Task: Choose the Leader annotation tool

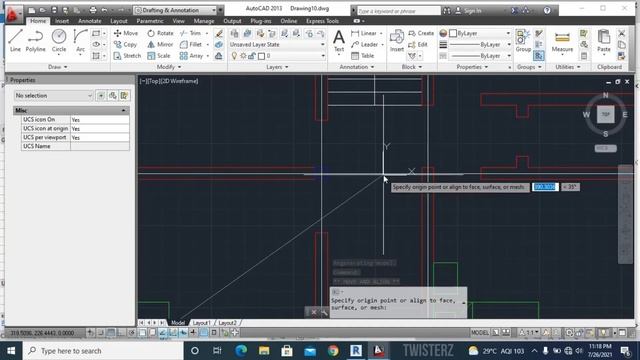Action: pos(365,44)
